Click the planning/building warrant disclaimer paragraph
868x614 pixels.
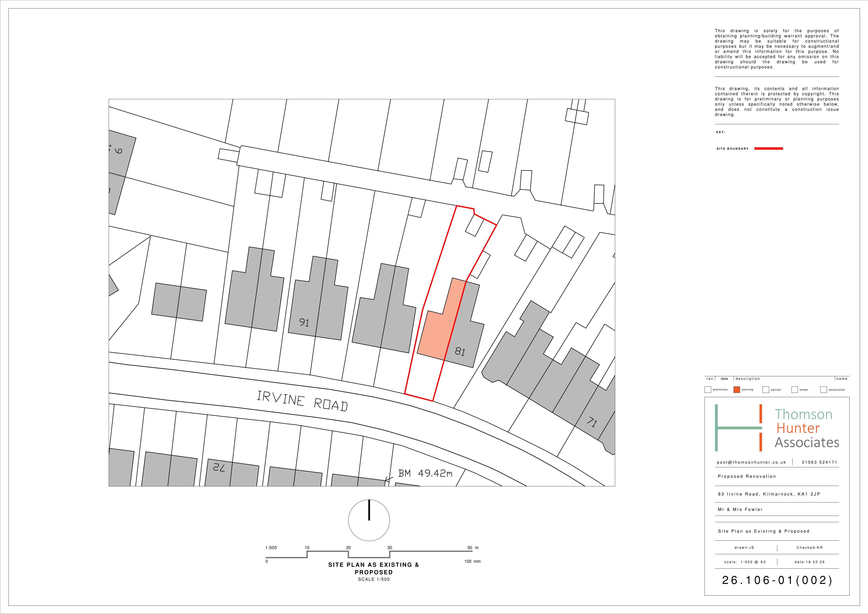point(776,49)
